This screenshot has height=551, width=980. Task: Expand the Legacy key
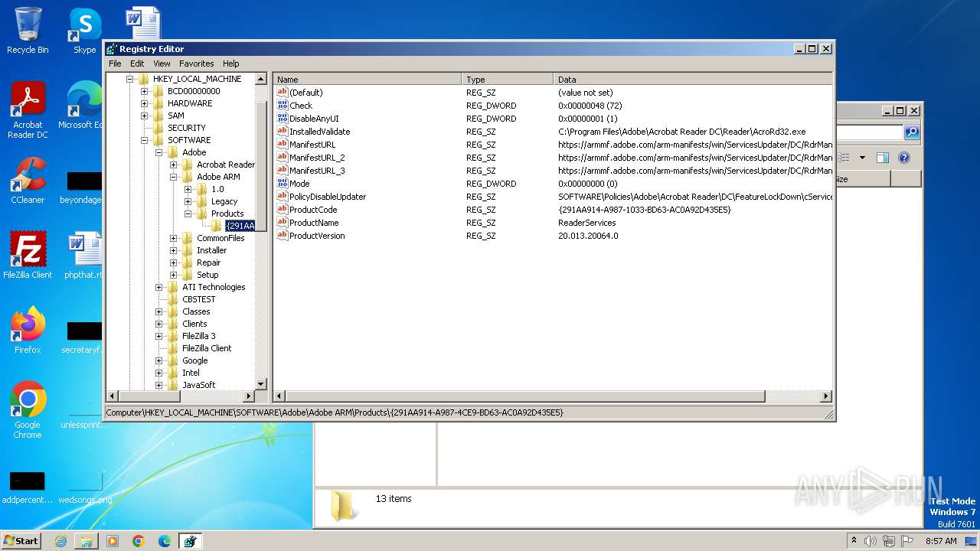[x=188, y=201]
